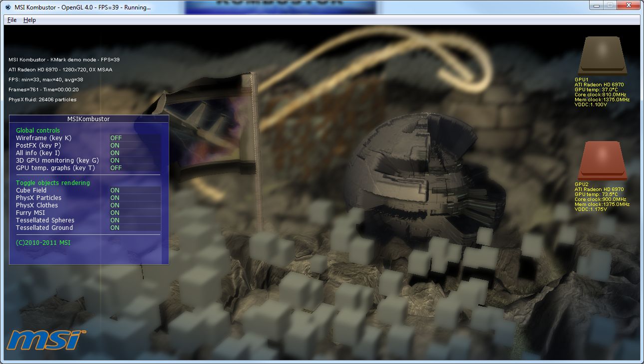644x364 pixels.
Task: Click the MSI logo in corner
Action: point(46,339)
